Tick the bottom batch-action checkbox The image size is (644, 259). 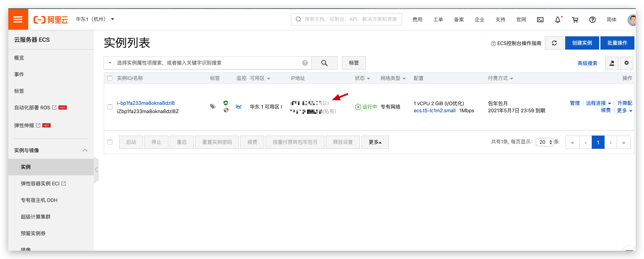(110, 142)
